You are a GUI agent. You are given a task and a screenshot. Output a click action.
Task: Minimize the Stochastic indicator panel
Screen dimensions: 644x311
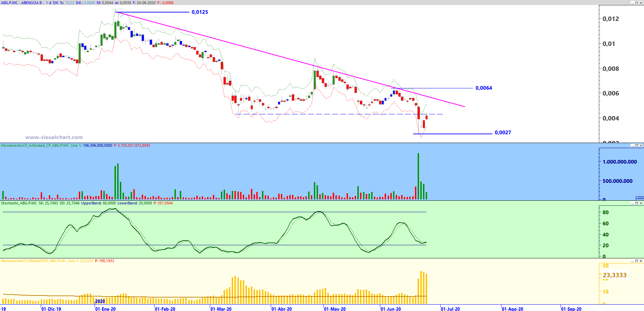(x=632, y=203)
